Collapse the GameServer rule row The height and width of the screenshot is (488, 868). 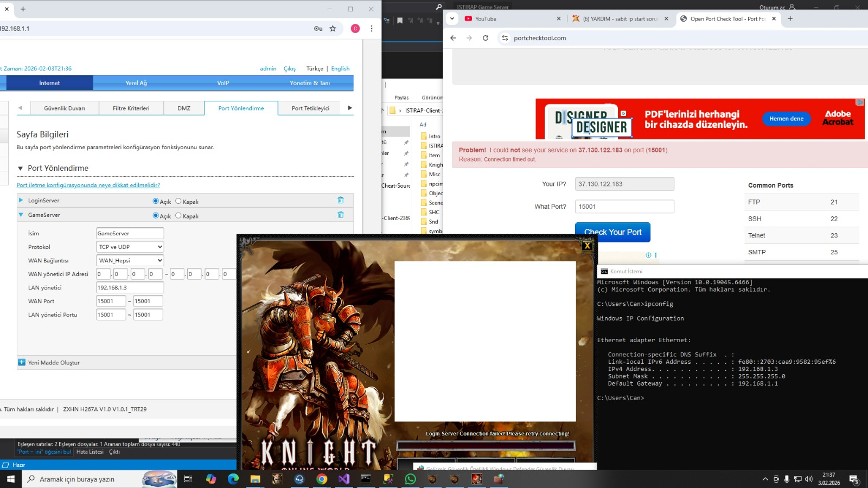pyautogui.click(x=21, y=215)
